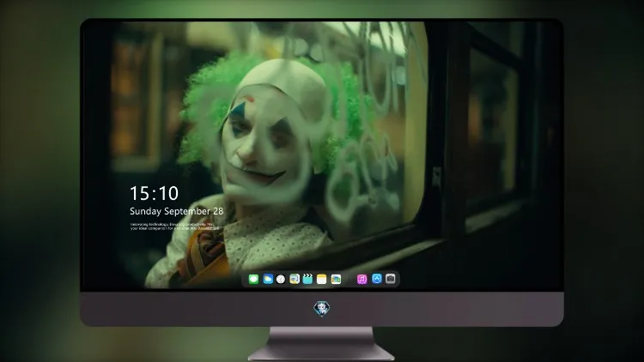Open the yellow Notes app in dock
The image size is (644, 362).
[322, 279]
